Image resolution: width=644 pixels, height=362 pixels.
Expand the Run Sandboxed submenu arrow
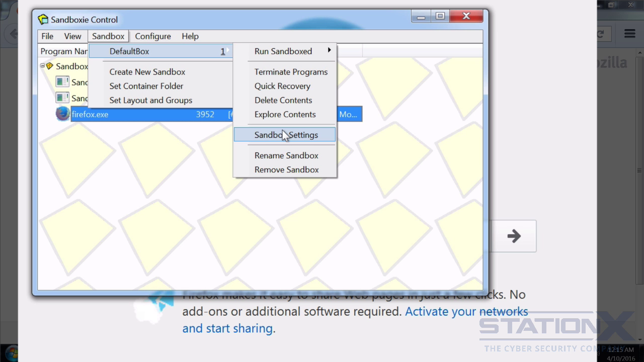point(330,50)
